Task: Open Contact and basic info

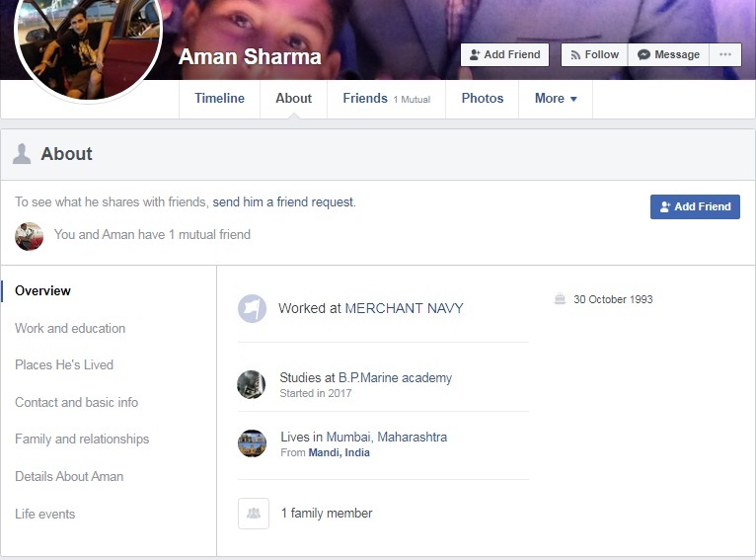Action: pyautogui.click(x=76, y=402)
